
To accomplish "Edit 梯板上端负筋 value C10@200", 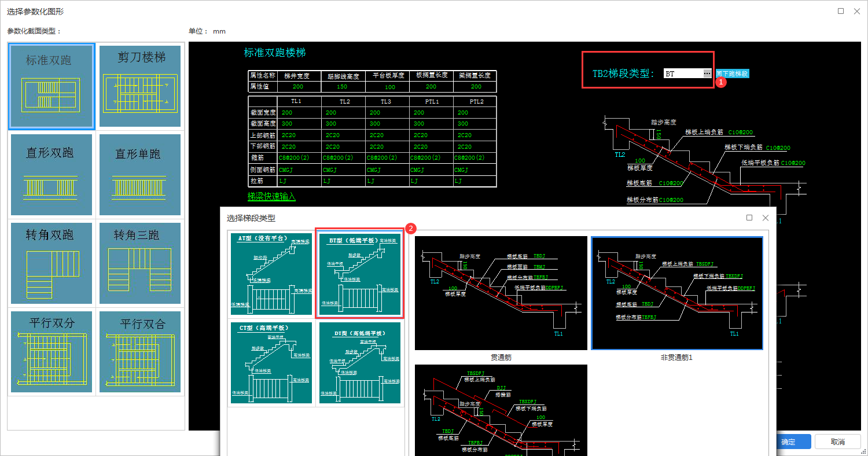I will (740, 131).
